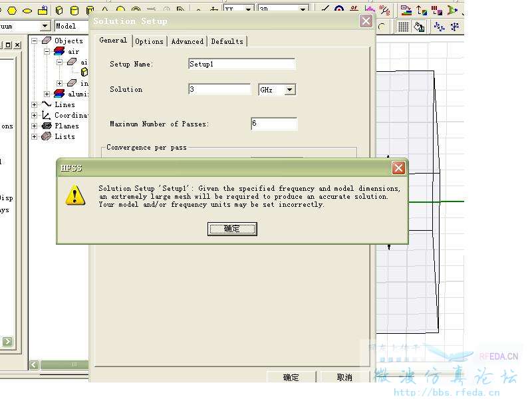Screen dimensions: 532x399
Task: Open the vacuum material dropdown
Action: (x=45, y=26)
